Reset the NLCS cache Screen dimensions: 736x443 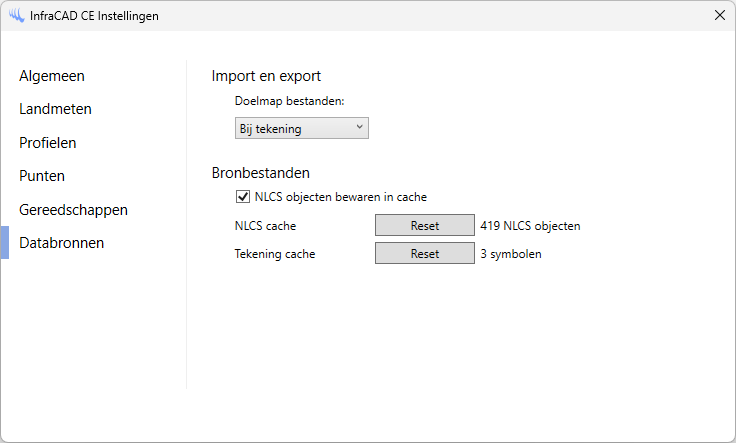(x=424, y=226)
